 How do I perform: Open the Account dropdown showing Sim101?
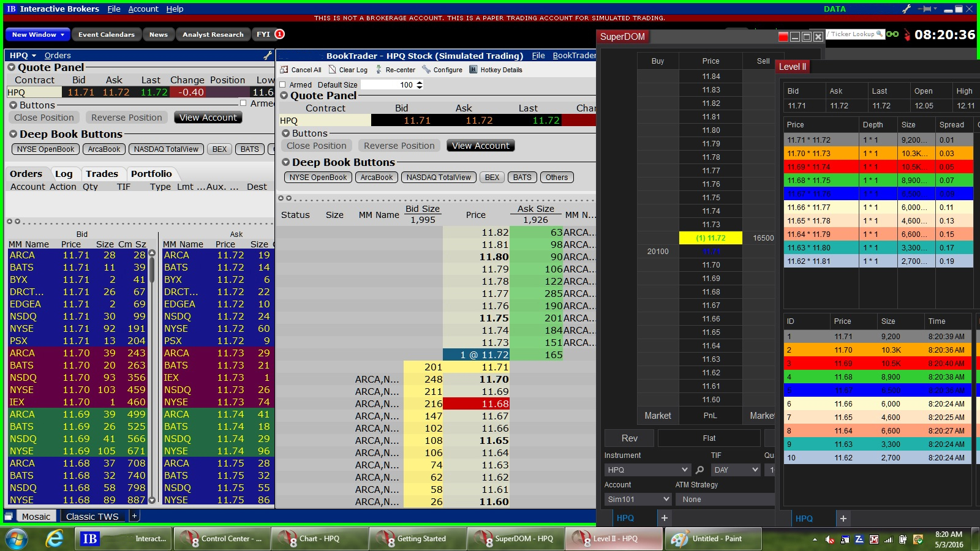coord(638,499)
